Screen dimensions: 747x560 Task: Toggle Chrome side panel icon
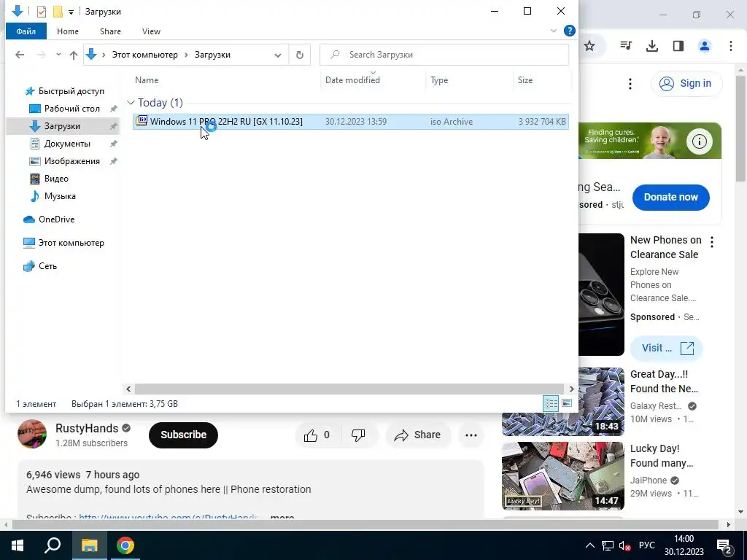point(678,46)
